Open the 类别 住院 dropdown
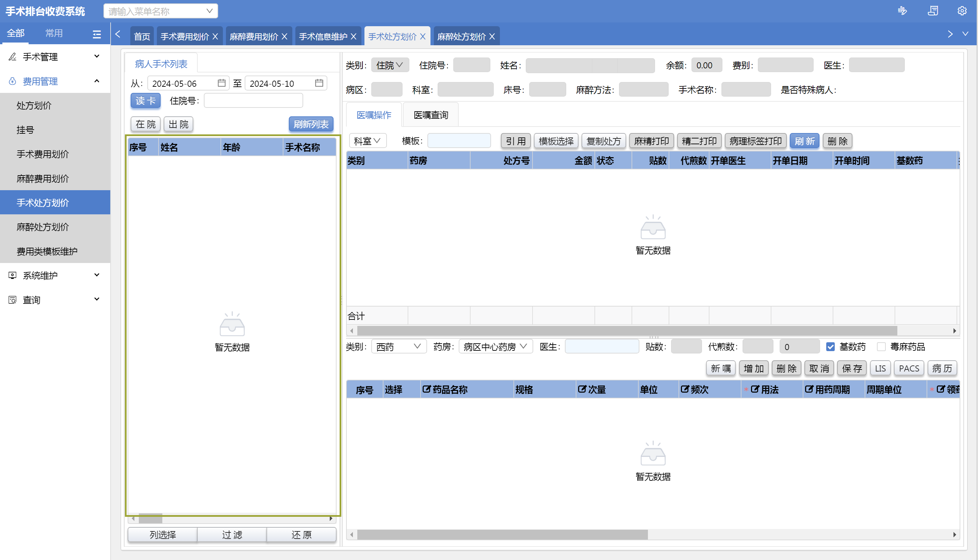The width and height of the screenshot is (978, 560). (x=389, y=65)
